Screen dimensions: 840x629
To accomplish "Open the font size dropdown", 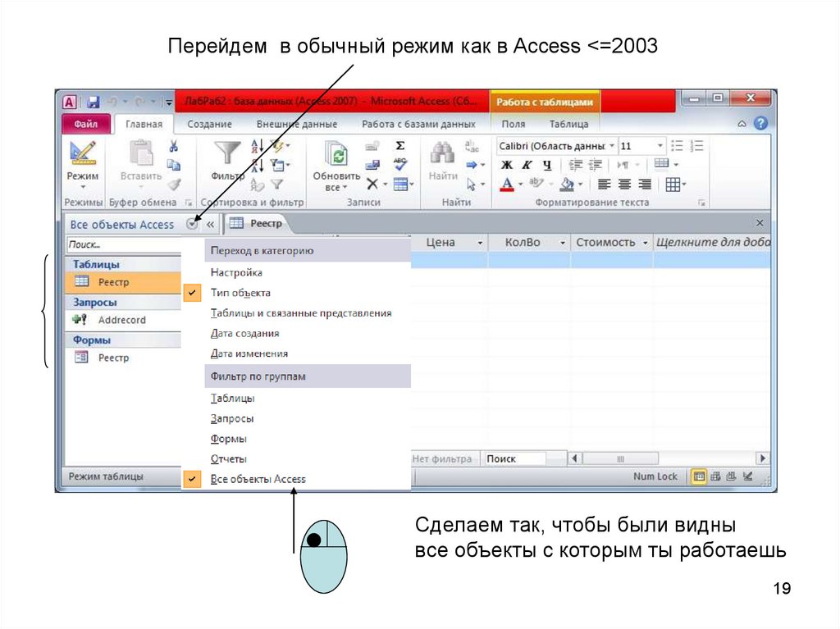I will [x=660, y=146].
